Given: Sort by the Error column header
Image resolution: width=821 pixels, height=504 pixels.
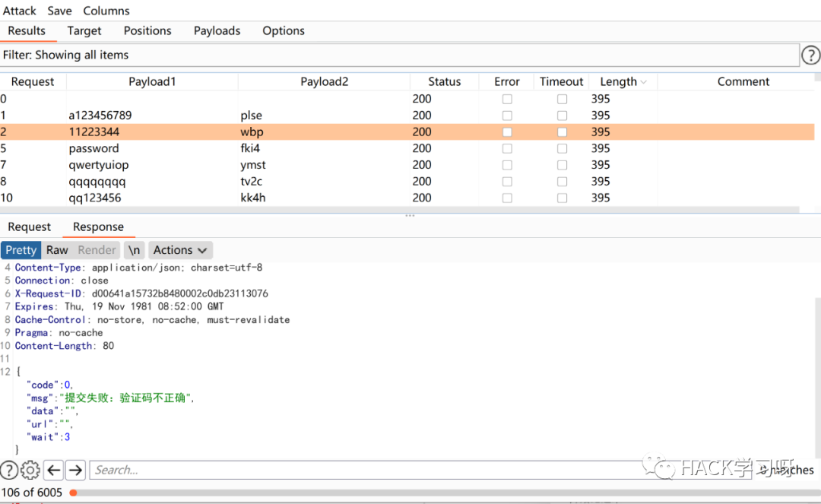Looking at the screenshot, I should point(507,81).
